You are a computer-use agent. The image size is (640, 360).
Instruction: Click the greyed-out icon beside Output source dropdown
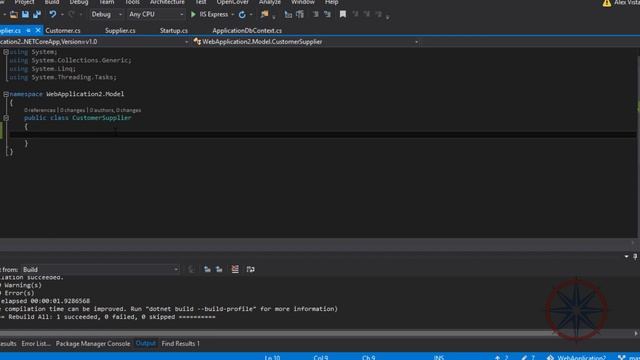coord(191,269)
